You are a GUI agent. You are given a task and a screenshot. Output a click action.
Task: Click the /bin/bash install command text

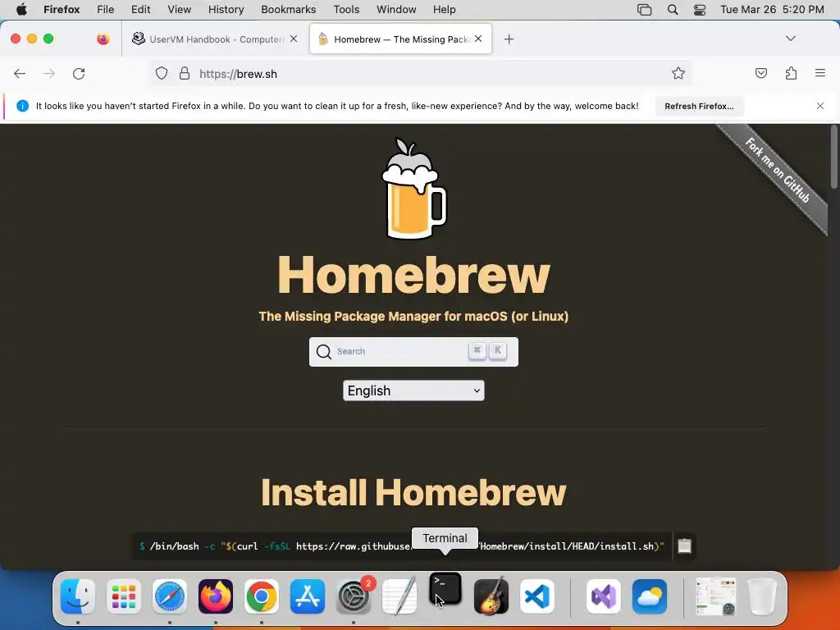click(402, 546)
